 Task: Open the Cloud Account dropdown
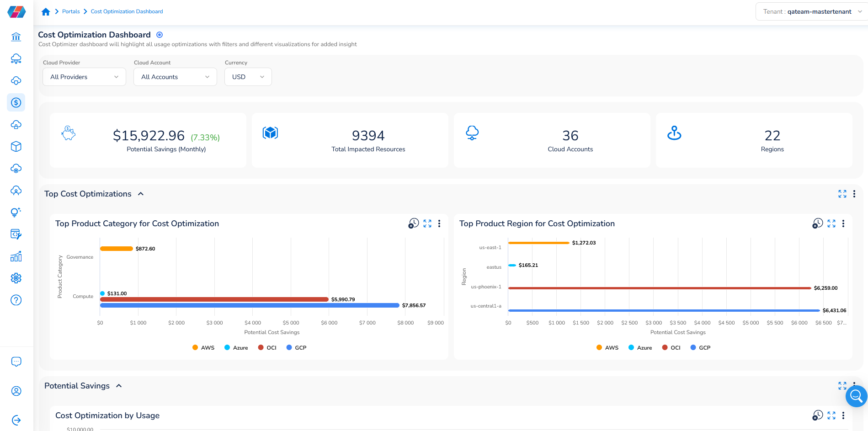pos(175,77)
